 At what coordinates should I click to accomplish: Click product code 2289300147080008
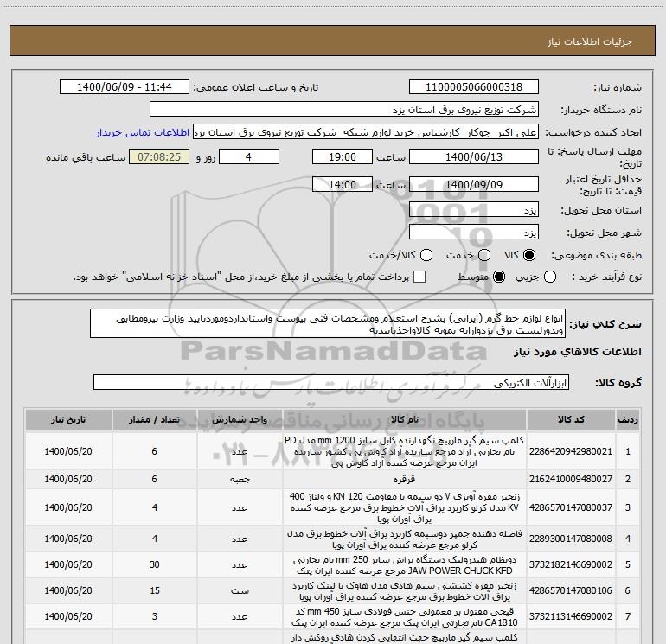point(571,539)
